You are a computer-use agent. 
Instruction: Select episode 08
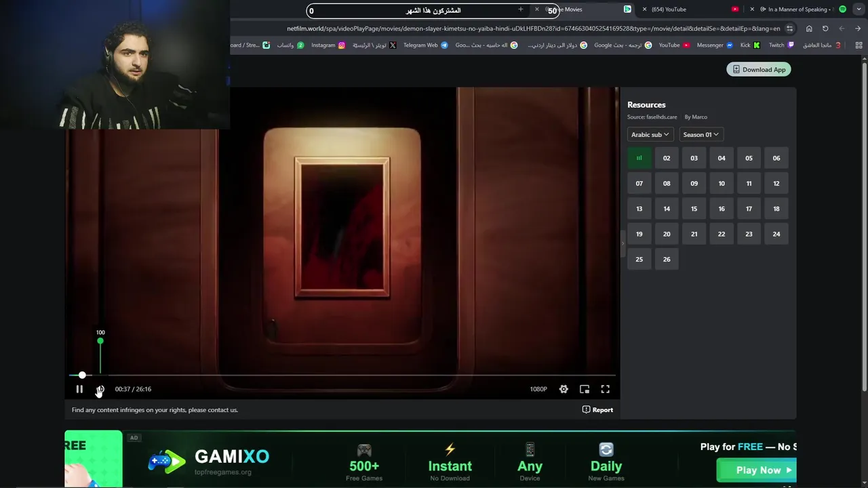[667, 183]
